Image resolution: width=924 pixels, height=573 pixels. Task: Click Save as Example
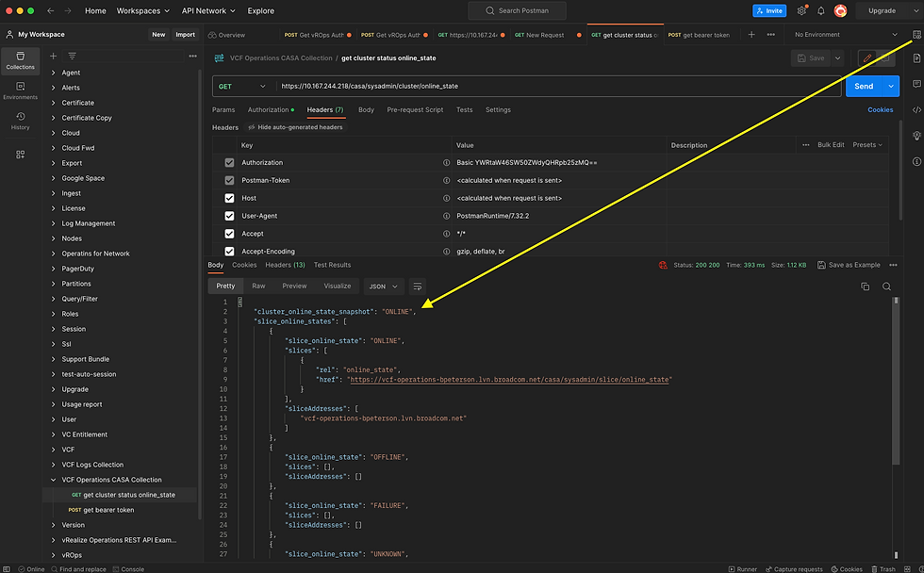[849, 265]
